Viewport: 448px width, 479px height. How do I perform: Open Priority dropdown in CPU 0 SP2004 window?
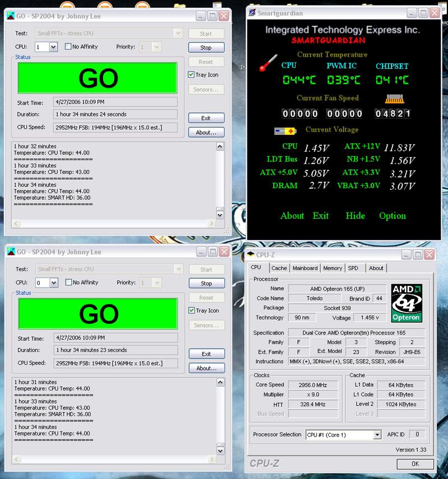click(x=157, y=283)
